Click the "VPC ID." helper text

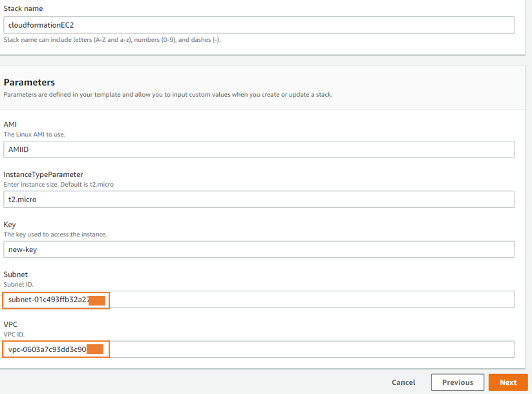(x=14, y=335)
